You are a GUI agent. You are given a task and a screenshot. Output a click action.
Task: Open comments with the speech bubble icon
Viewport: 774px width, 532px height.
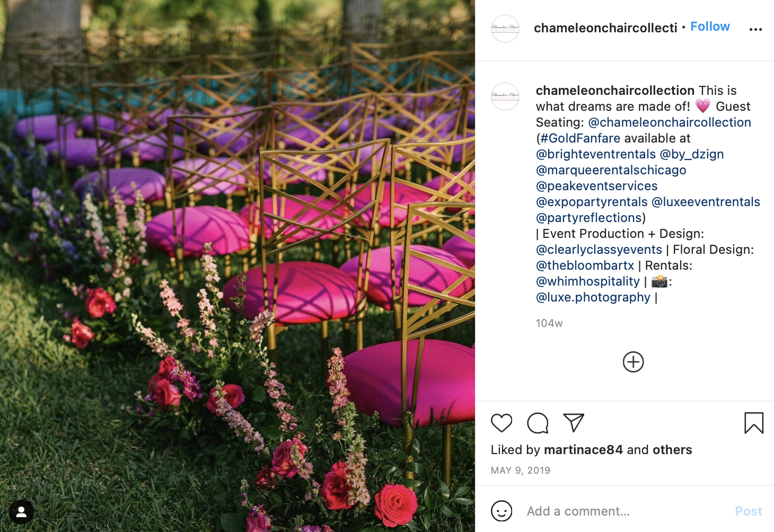pyautogui.click(x=538, y=423)
